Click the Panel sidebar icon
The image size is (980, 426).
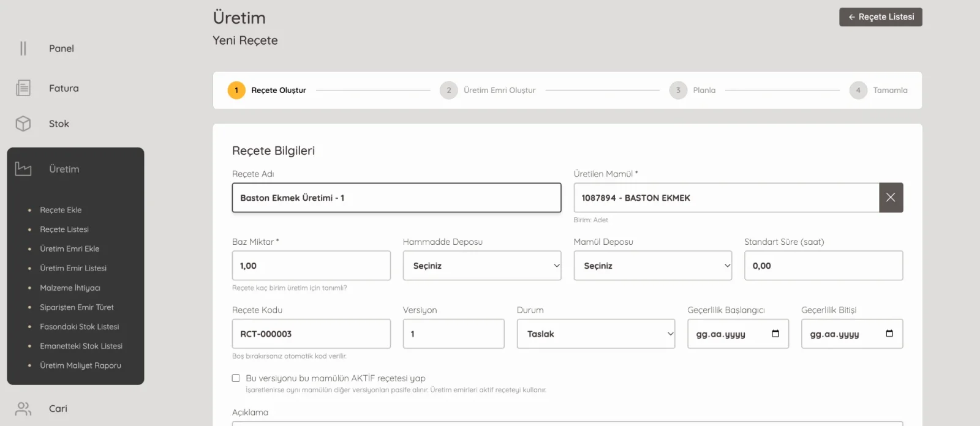pyautogui.click(x=23, y=48)
